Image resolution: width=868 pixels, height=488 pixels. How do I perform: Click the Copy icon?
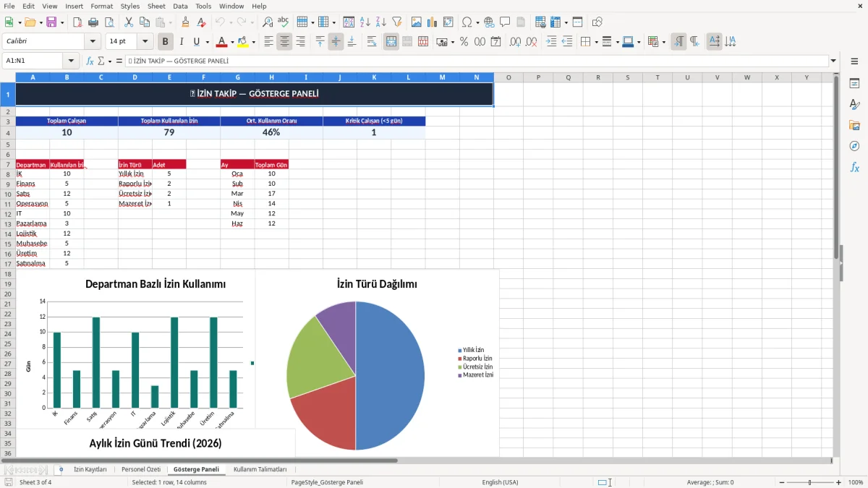point(145,22)
